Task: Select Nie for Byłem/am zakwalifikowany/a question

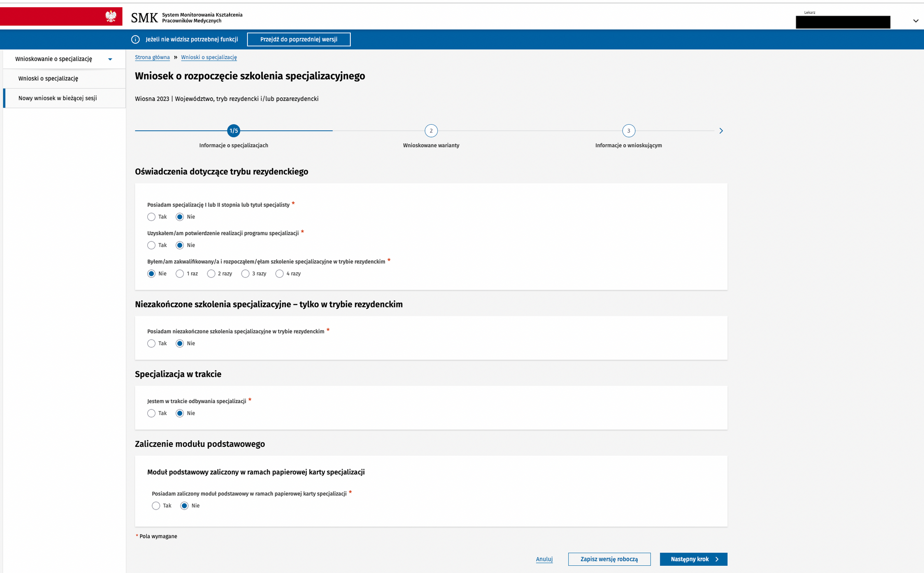Action: (152, 274)
